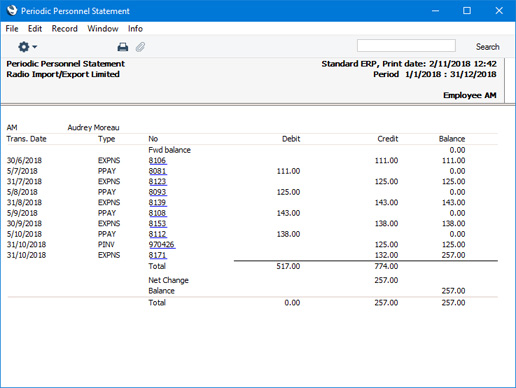Click the Search button

click(488, 47)
